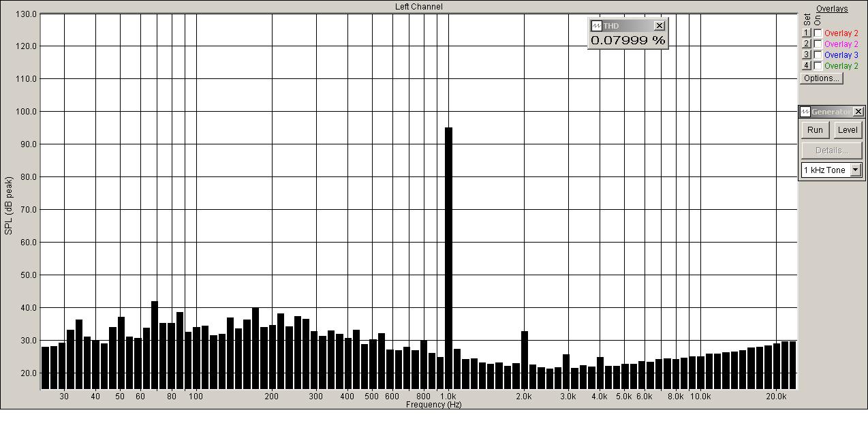
Task: Turn on the green Overlay 2 checkbox
Action: (818, 66)
